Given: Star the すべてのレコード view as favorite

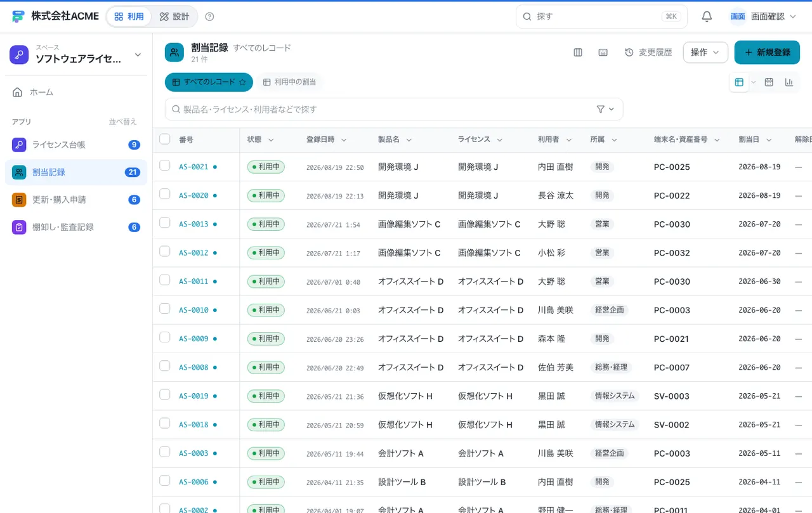Looking at the screenshot, I should tap(242, 82).
